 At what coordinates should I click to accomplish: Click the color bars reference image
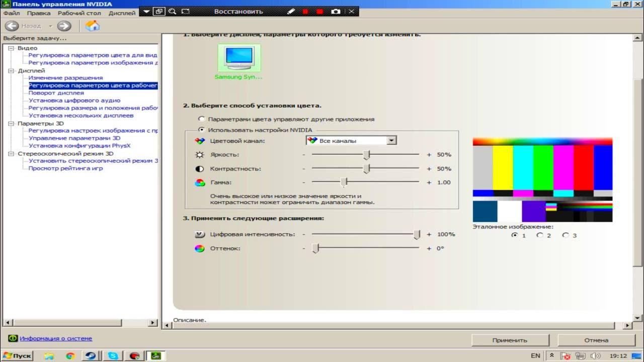(542, 180)
